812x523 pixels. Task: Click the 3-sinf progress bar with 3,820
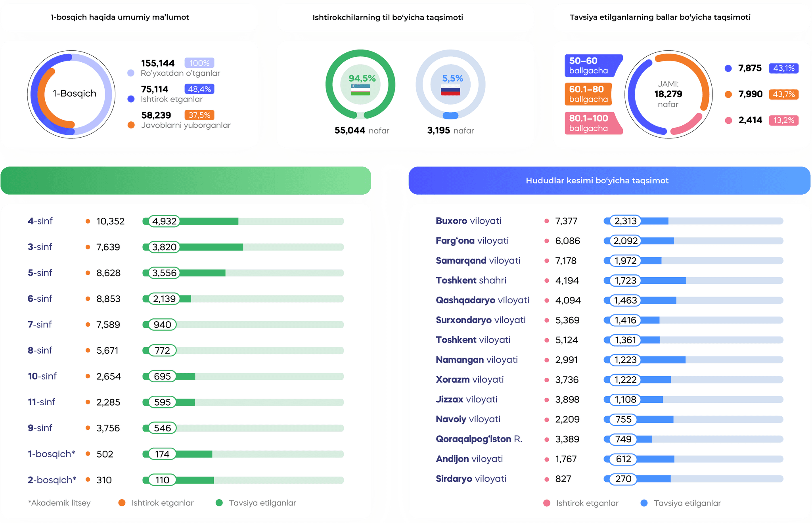243,247
